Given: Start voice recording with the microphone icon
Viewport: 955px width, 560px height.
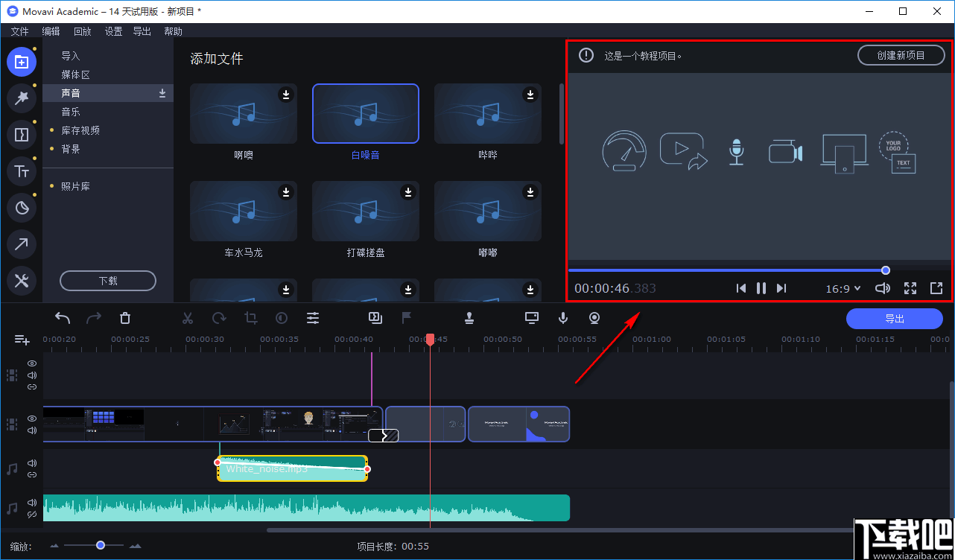Looking at the screenshot, I should (562, 318).
